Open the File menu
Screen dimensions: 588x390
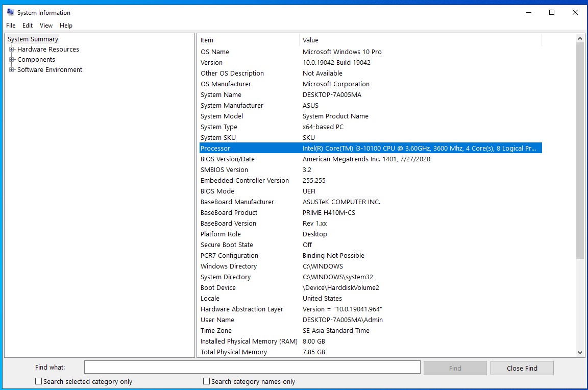(x=11, y=26)
